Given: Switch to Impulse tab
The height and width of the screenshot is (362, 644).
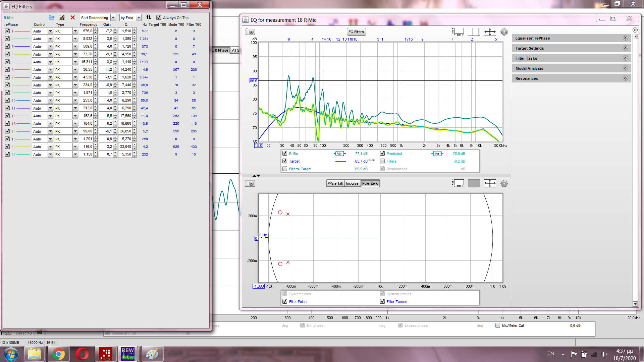Looking at the screenshot, I should 352,183.
